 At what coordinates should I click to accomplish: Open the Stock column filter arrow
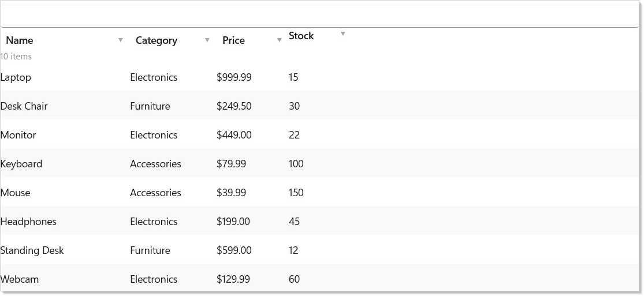tap(343, 33)
